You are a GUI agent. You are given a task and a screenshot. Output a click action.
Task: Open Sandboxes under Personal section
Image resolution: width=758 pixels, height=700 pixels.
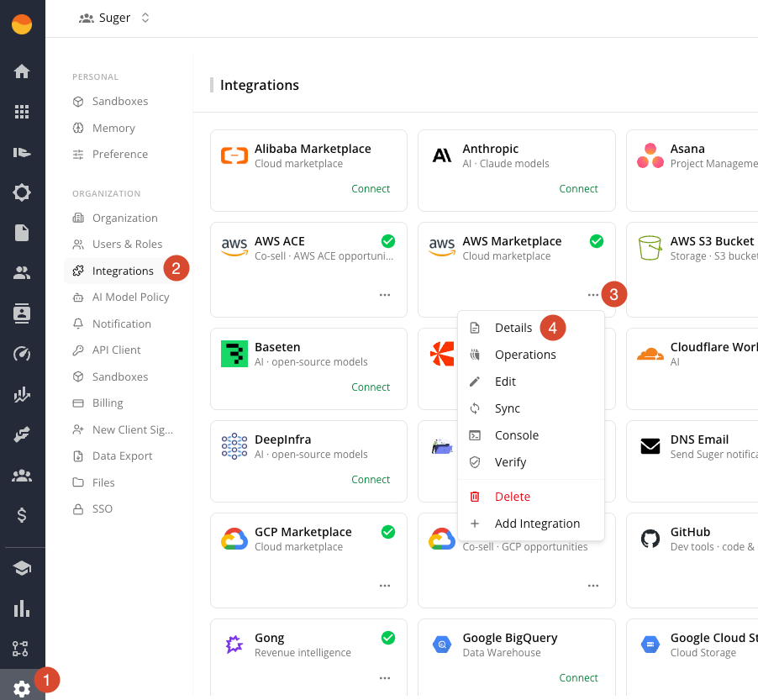coord(126,101)
